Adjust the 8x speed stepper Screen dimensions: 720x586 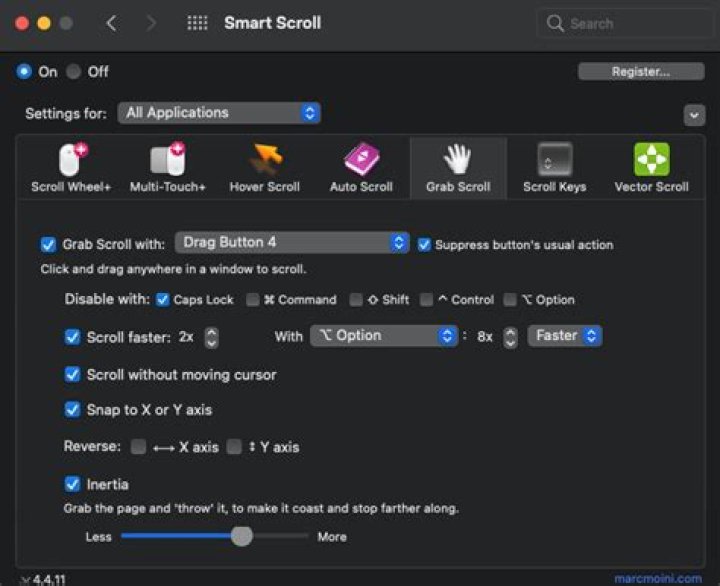point(510,338)
